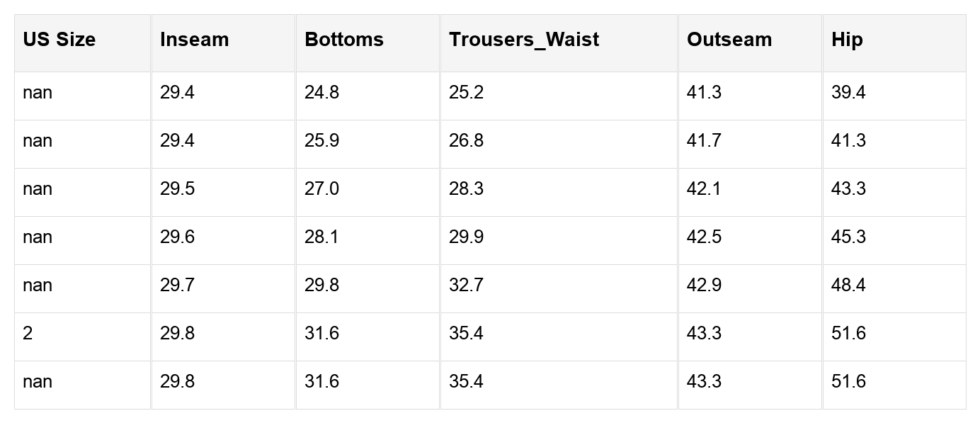The height and width of the screenshot is (423, 980).
Task: Click the Hip value 45.3
Action: (849, 237)
